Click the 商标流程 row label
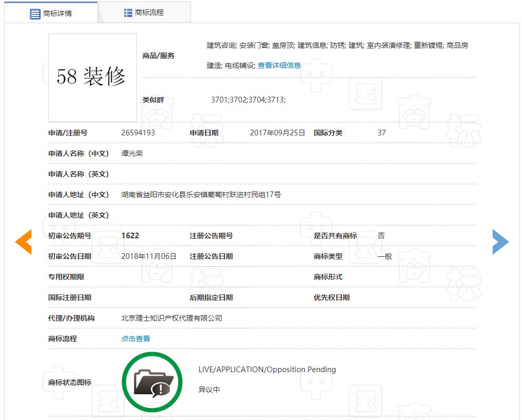 point(63,339)
